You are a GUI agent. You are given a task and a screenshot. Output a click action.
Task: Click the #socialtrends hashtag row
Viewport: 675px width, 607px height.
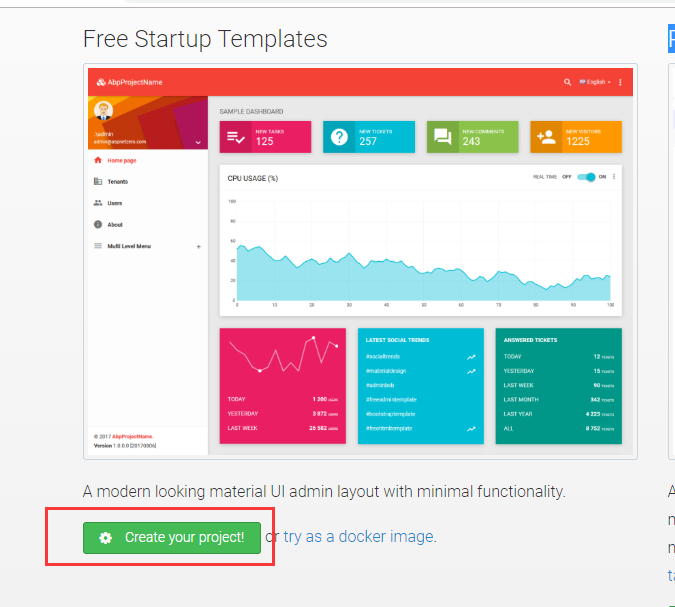tap(420, 356)
